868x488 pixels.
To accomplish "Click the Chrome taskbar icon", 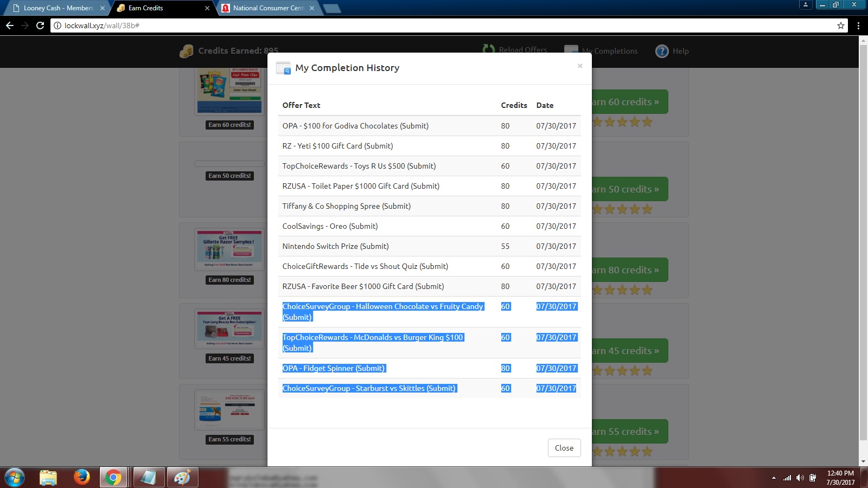I will (113, 478).
